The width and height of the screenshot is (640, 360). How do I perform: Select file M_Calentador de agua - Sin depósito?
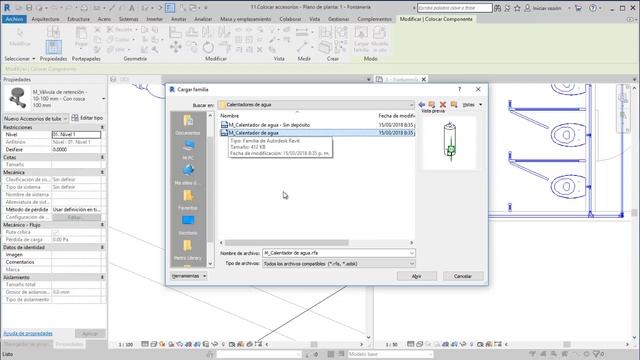pos(269,125)
